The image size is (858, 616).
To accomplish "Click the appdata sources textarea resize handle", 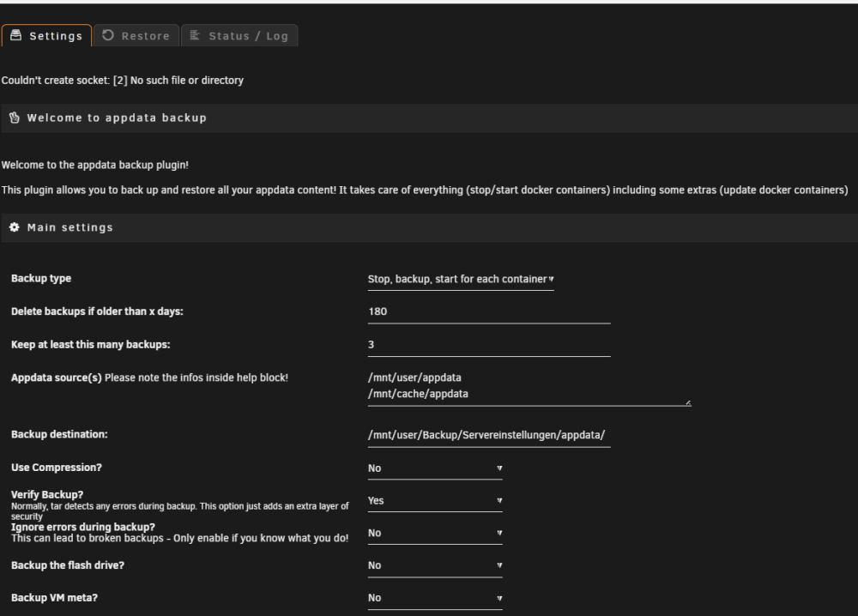I will pos(688,402).
